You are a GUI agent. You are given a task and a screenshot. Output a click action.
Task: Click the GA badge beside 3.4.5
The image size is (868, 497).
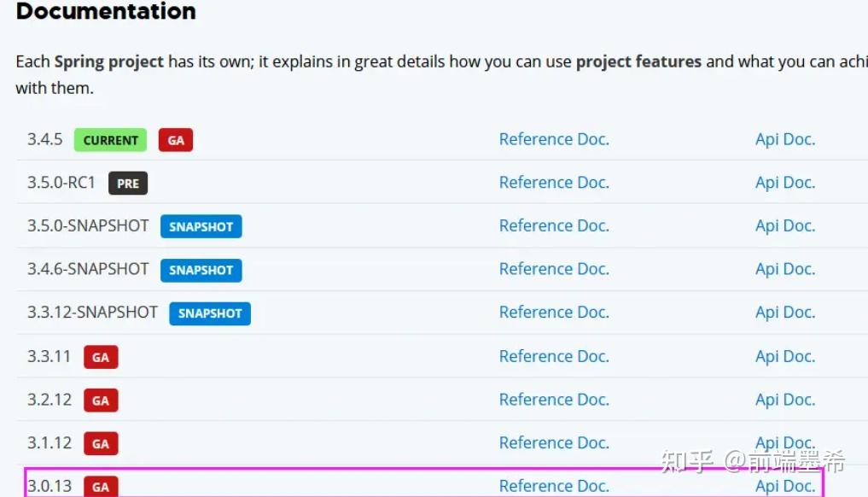(x=176, y=140)
